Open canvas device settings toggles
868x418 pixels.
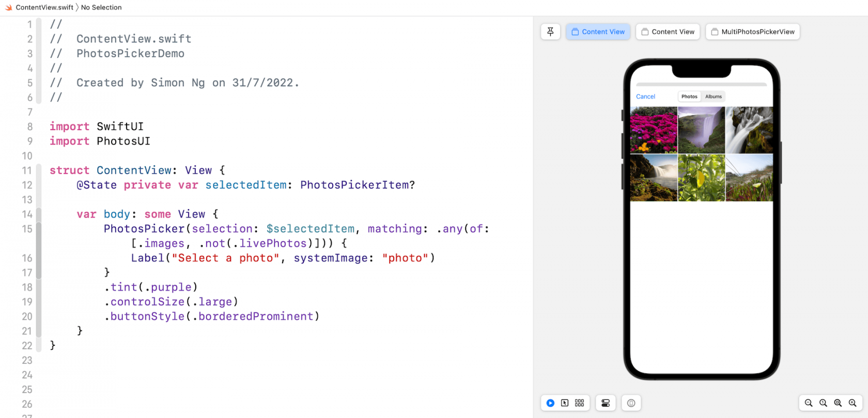[606, 403]
